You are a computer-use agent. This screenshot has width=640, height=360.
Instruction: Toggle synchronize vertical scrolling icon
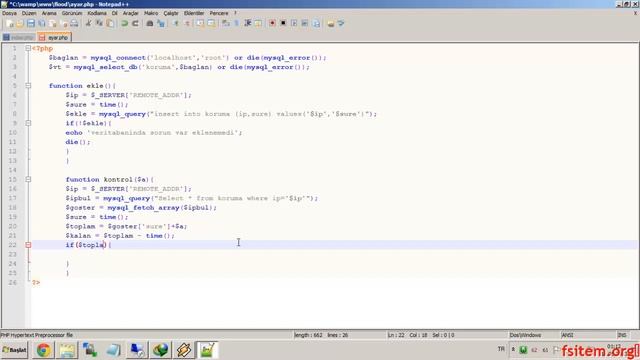point(200,24)
